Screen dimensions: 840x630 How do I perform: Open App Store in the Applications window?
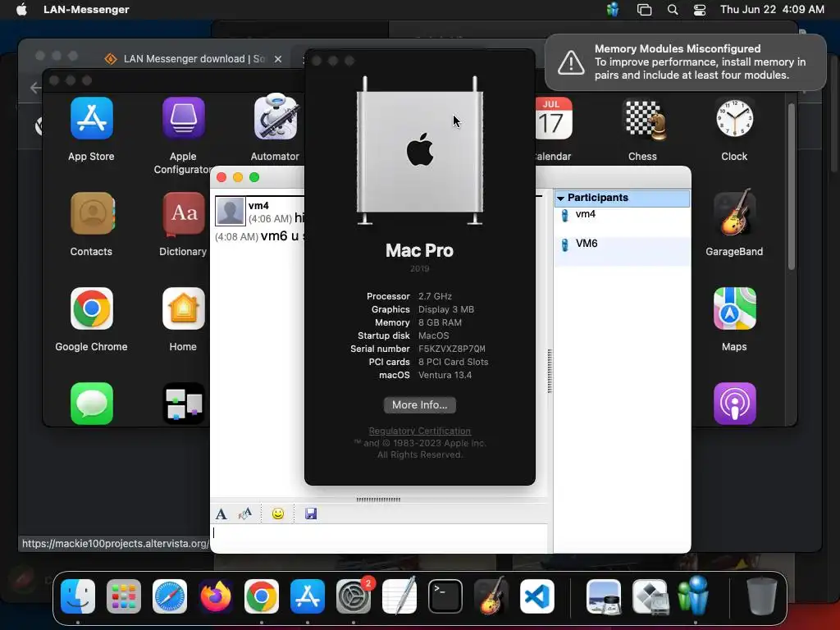point(92,118)
